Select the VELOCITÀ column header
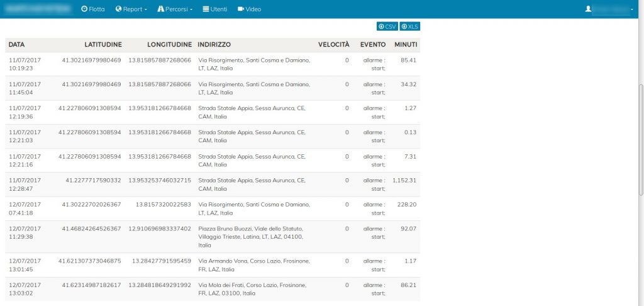Screen dimensions: 644x306 [333, 45]
